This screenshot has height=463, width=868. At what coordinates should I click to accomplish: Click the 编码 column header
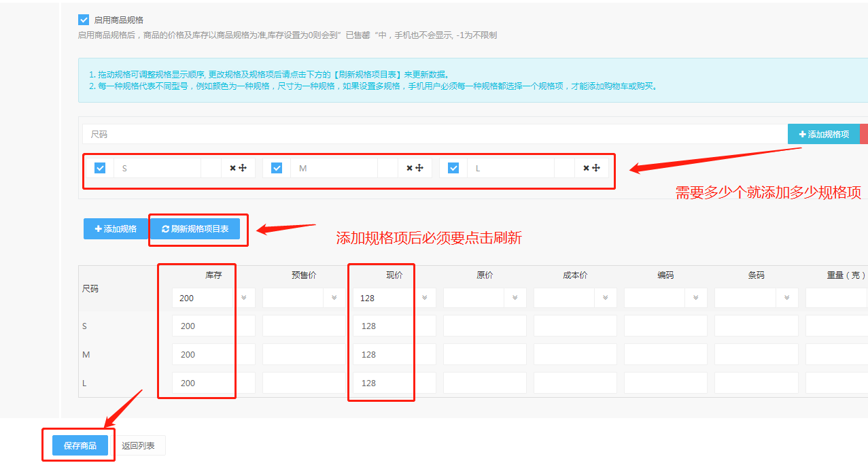point(665,275)
